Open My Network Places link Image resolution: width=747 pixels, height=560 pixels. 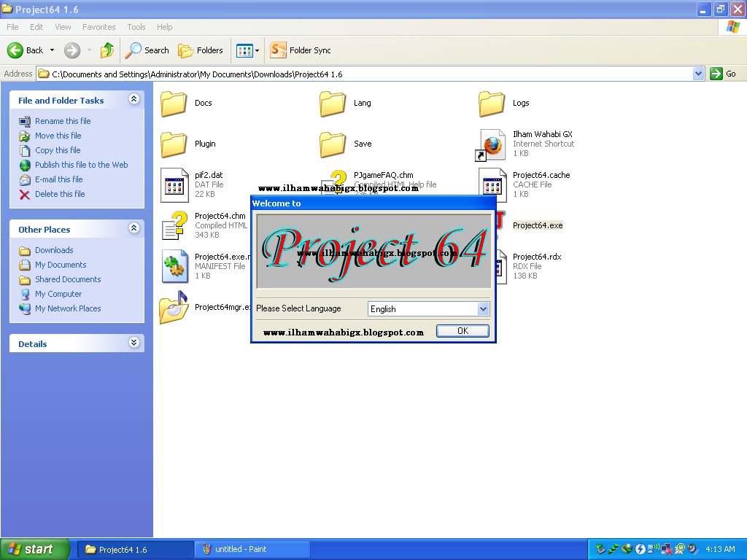(68, 308)
